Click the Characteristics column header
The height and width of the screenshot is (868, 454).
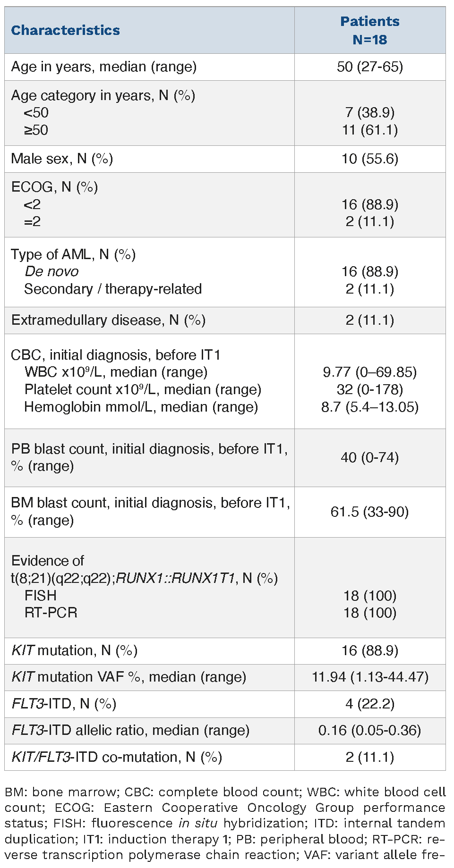point(65,30)
